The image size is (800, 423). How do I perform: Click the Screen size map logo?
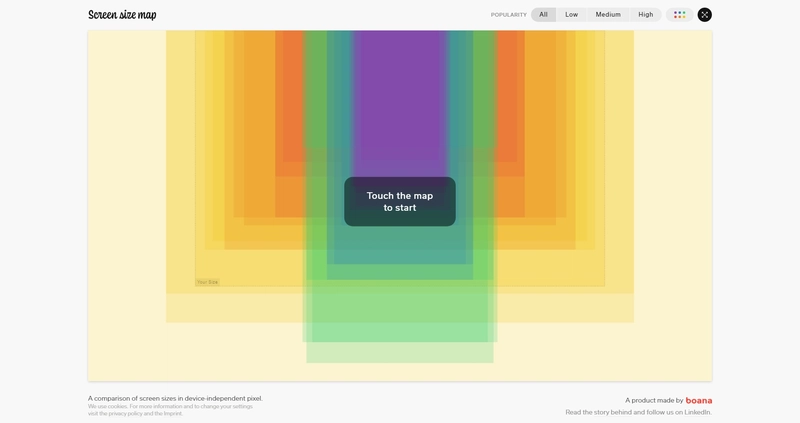pyautogui.click(x=122, y=15)
